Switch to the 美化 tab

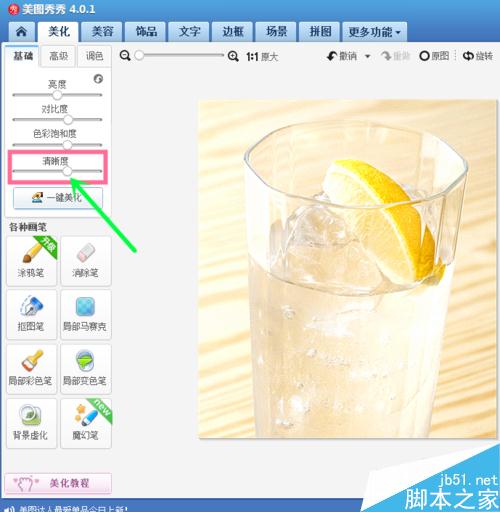(58, 32)
